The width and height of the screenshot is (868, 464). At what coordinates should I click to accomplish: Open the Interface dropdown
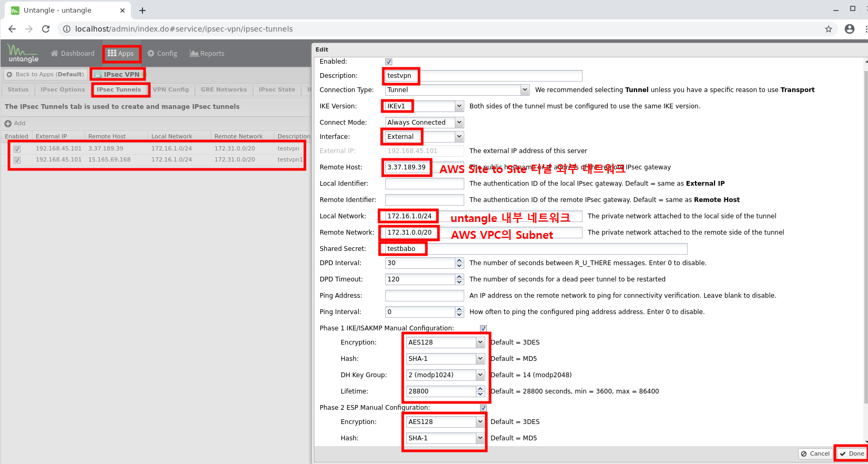pos(459,137)
